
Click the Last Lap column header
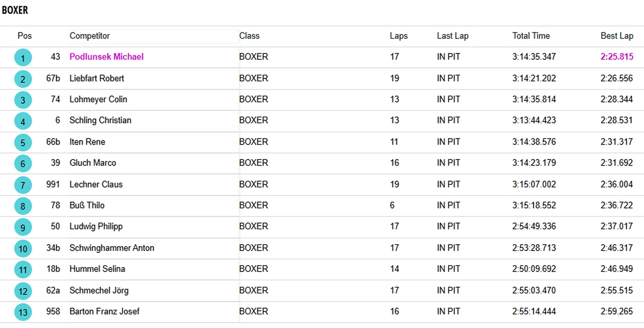click(452, 36)
